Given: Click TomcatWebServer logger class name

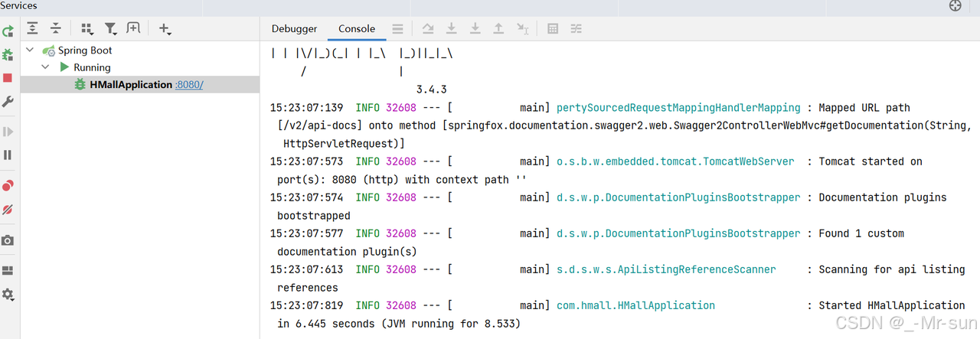Looking at the screenshot, I should click(x=675, y=161).
